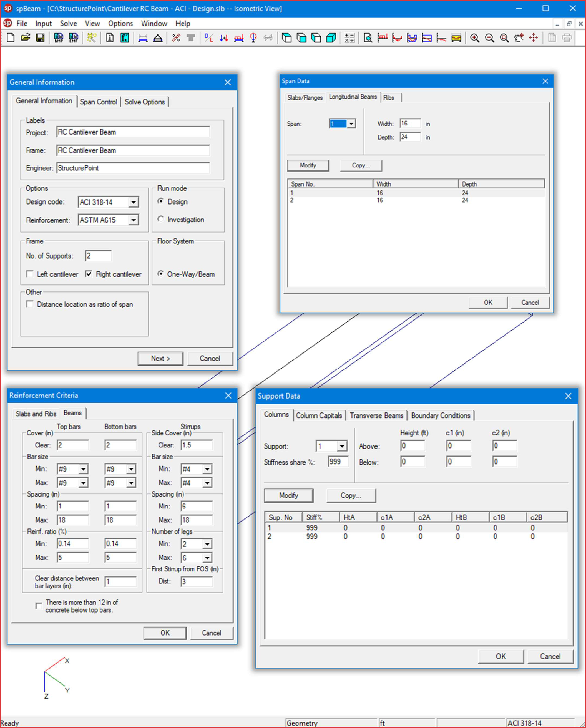Open load combinations arrows icon
586x728 pixels.
[x=223, y=37]
